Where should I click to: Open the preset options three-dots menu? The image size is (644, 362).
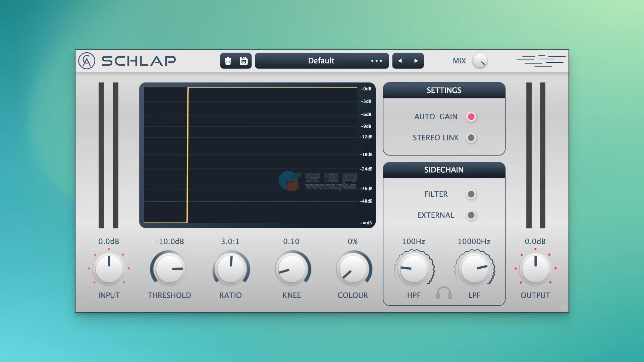(x=376, y=61)
